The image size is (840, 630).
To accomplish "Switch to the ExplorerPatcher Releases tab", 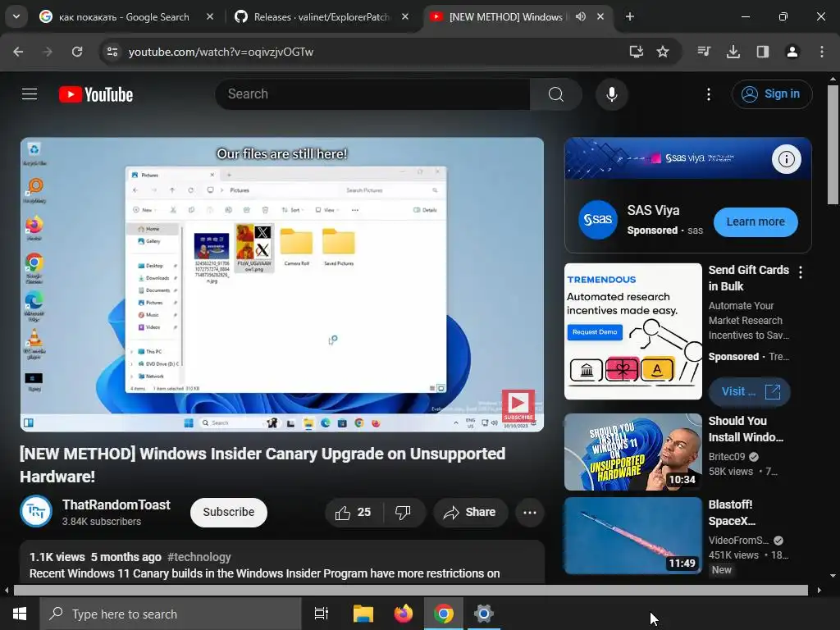I will [x=322, y=17].
